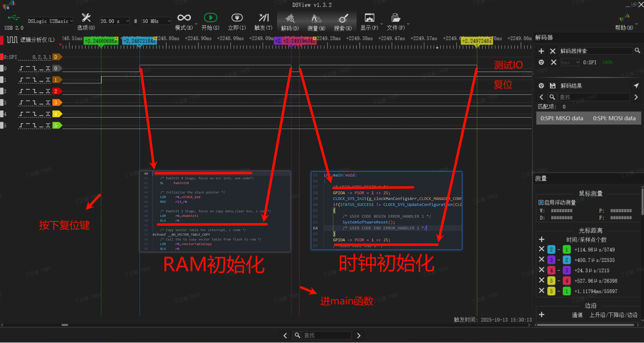Enable the 启用浮动测量 floating measurement checkbox
The height and width of the screenshot is (343, 644).
(x=541, y=202)
